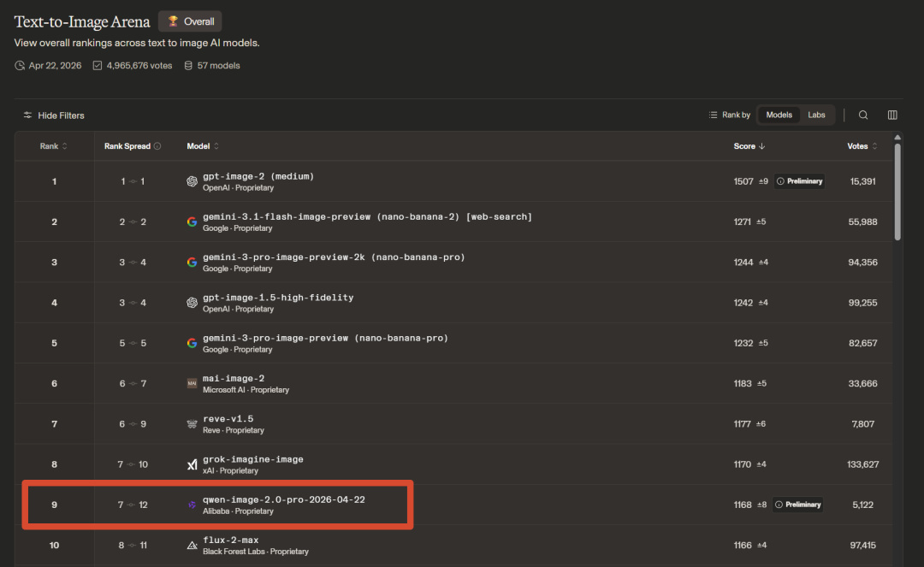924x567 pixels.
Task: Open the Overall category selector
Action: [190, 21]
